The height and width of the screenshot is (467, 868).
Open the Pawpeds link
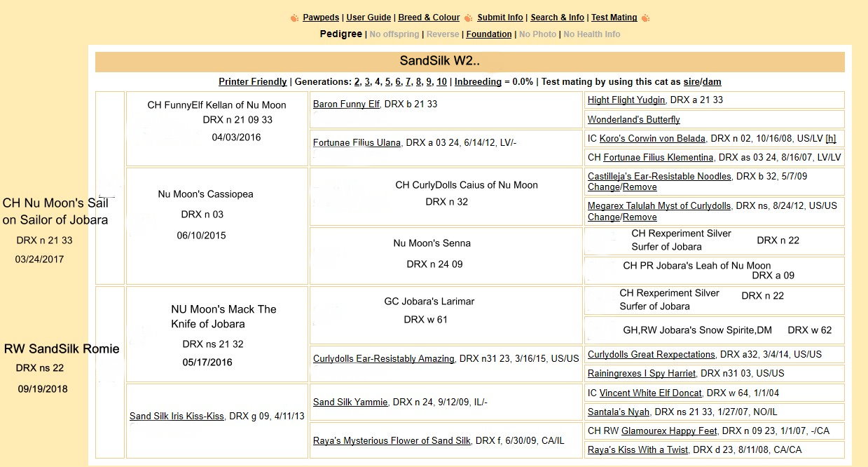coord(322,18)
